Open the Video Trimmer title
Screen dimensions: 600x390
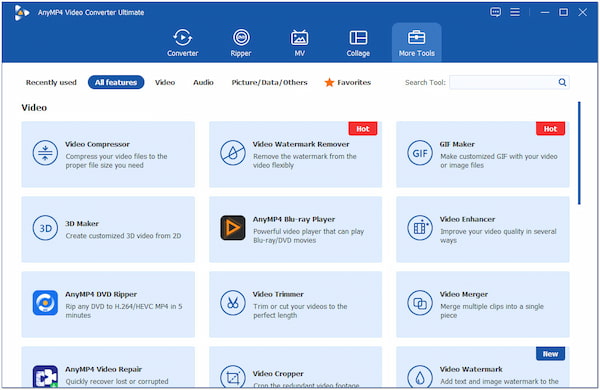click(278, 294)
